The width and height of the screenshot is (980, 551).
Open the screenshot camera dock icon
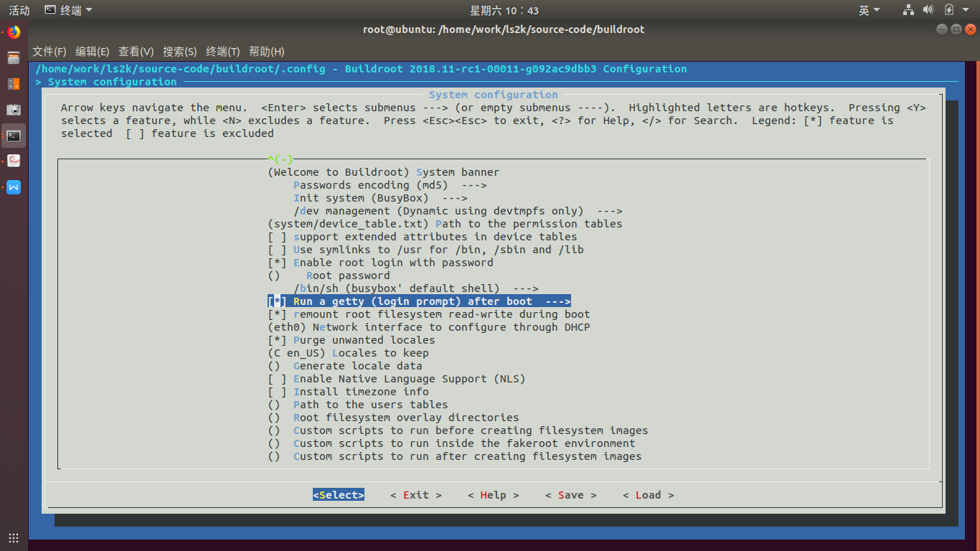coord(14,110)
